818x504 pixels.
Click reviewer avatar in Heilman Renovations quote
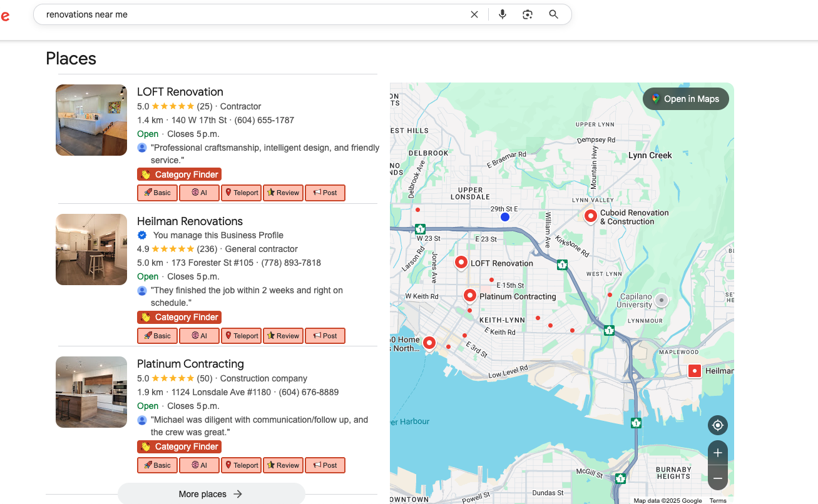coord(142,290)
